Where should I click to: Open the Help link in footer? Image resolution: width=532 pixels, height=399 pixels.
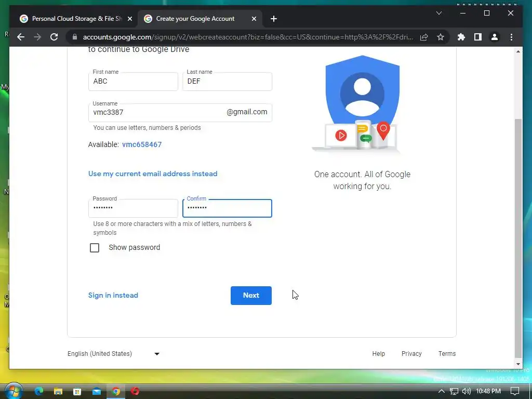click(378, 353)
